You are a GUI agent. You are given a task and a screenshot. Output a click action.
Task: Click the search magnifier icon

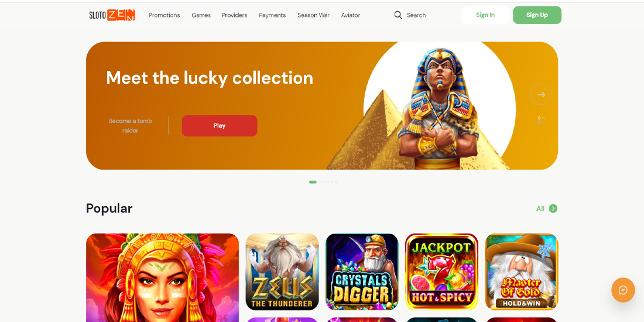398,15
